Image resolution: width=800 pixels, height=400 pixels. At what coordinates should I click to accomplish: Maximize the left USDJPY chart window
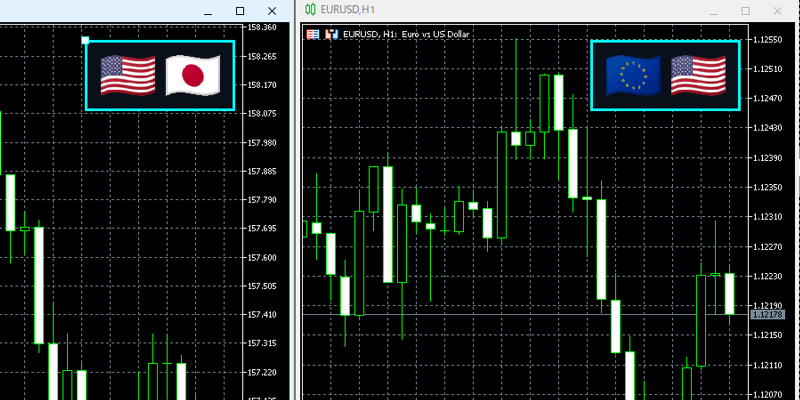240,11
